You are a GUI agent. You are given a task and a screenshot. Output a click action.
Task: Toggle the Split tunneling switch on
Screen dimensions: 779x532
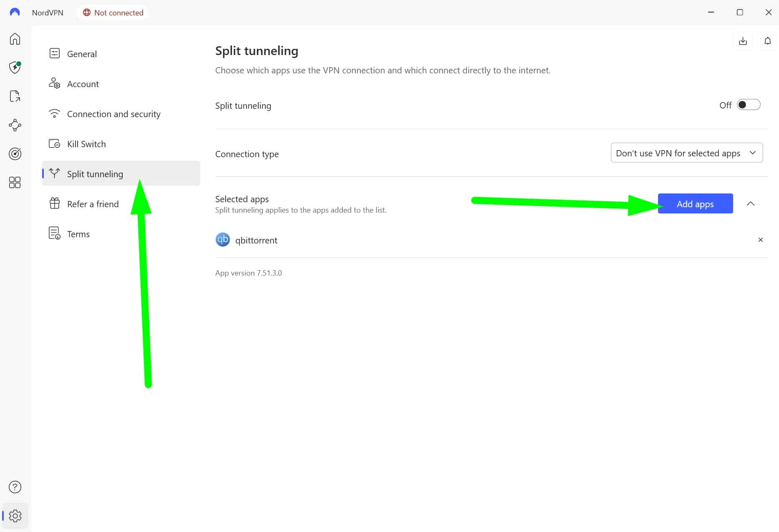point(749,105)
